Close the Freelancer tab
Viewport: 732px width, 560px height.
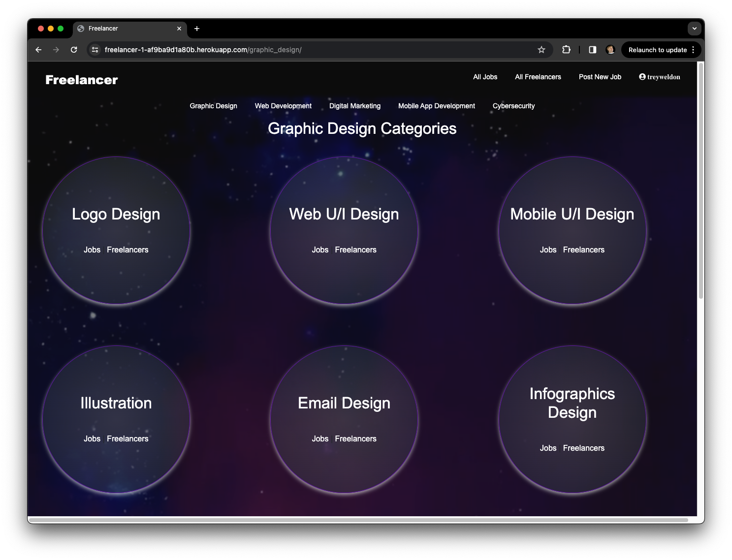(179, 29)
